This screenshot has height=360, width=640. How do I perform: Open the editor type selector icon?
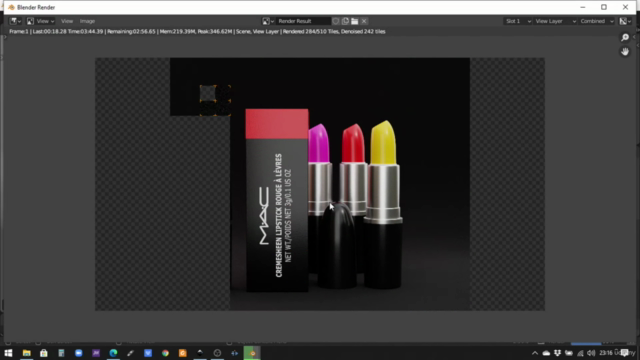(x=16, y=21)
